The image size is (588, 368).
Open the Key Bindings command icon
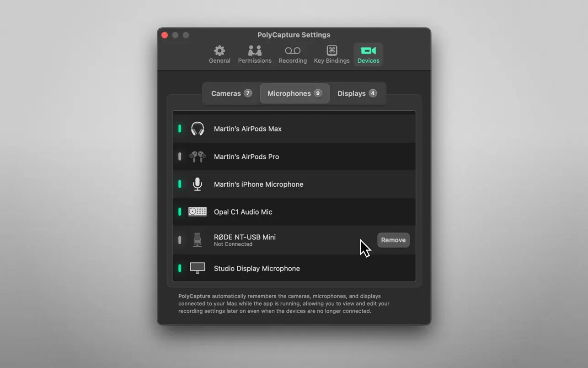tap(331, 50)
